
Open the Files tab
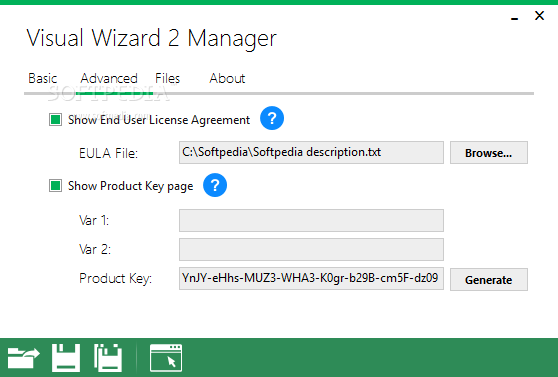click(x=167, y=78)
